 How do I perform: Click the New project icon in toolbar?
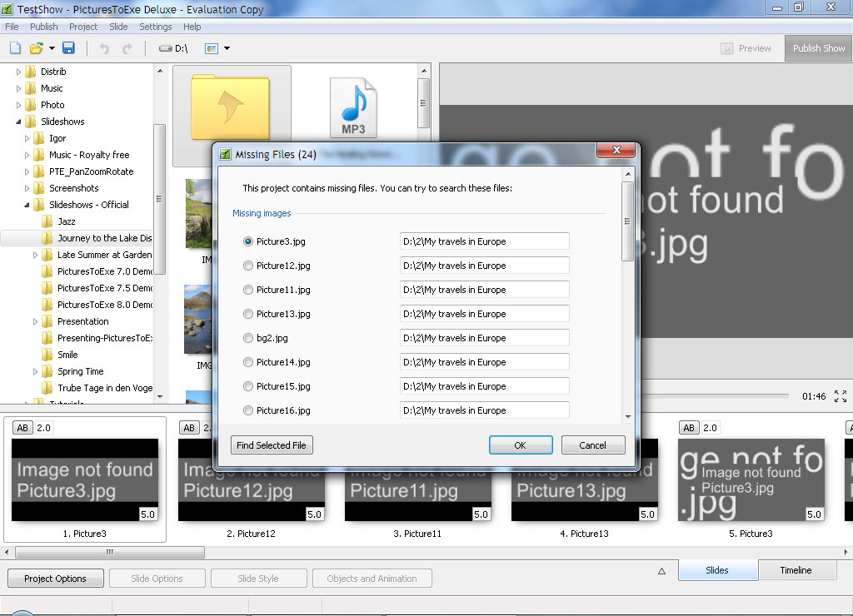(15, 47)
